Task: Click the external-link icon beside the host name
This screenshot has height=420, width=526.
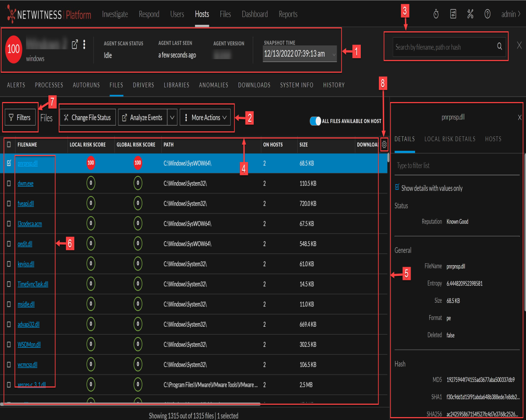Action: [74, 44]
